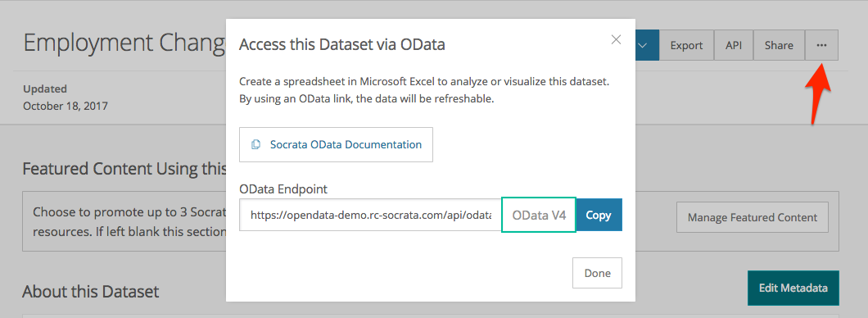Click the Done button
The height and width of the screenshot is (318, 868).
[597, 273]
